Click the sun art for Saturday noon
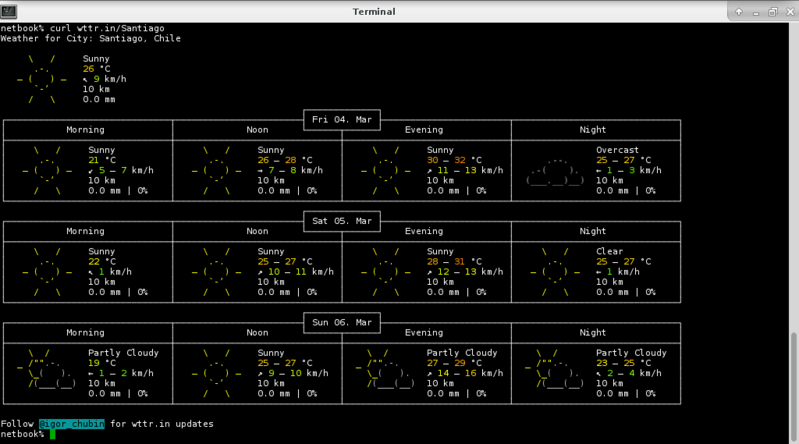Image resolution: width=799 pixels, height=444 pixels. (216, 272)
